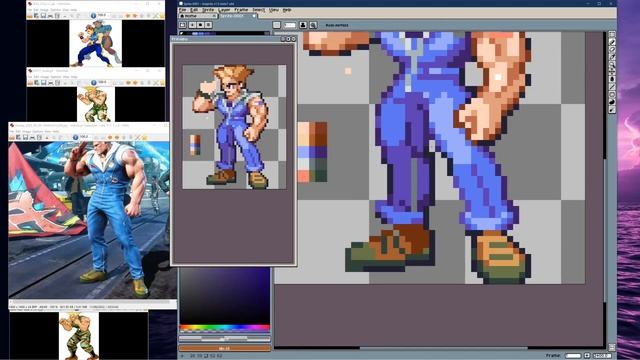Open the Select menu in Aseprite
The image size is (640, 360).
(x=259, y=10)
